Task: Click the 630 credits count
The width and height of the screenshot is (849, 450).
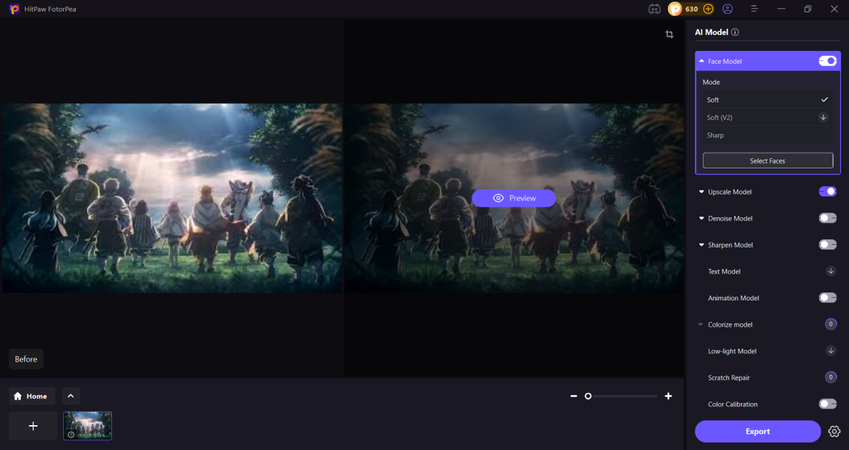Action: (691, 9)
